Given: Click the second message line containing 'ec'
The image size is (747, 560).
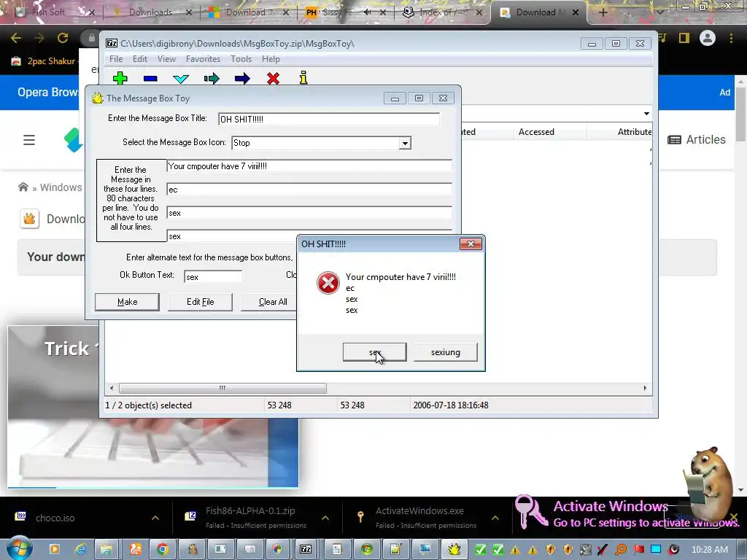Looking at the screenshot, I should 309,189.
